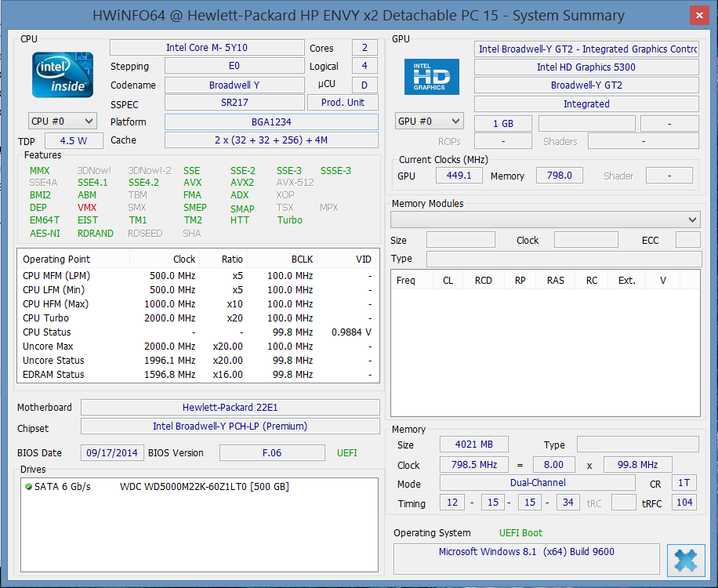Click the Intel Core M-5Y10 processor name field
The width and height of the screenshot is (718, 588).
[x=207, y=48]
